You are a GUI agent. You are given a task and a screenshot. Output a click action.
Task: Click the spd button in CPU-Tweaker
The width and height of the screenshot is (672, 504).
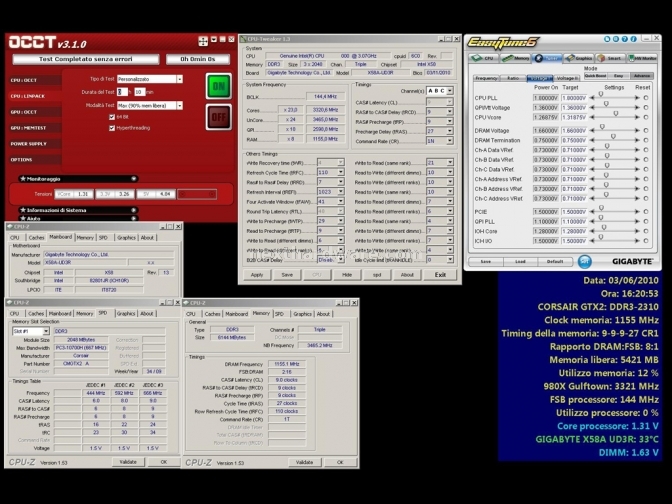[x=377, y=275]
